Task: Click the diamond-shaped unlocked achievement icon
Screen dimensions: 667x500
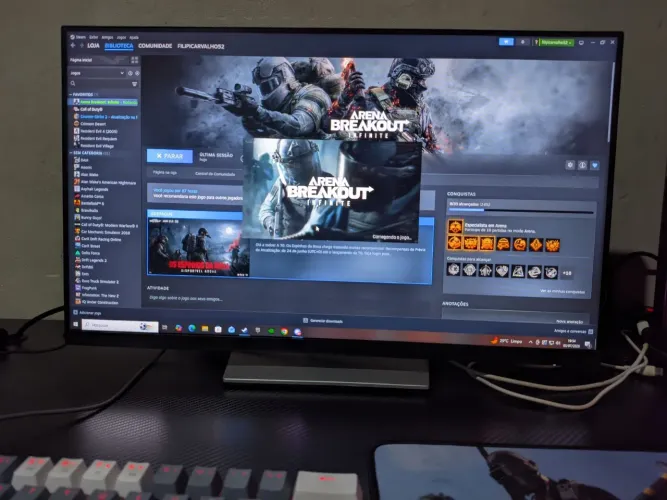Action: (x=536, y=245)
